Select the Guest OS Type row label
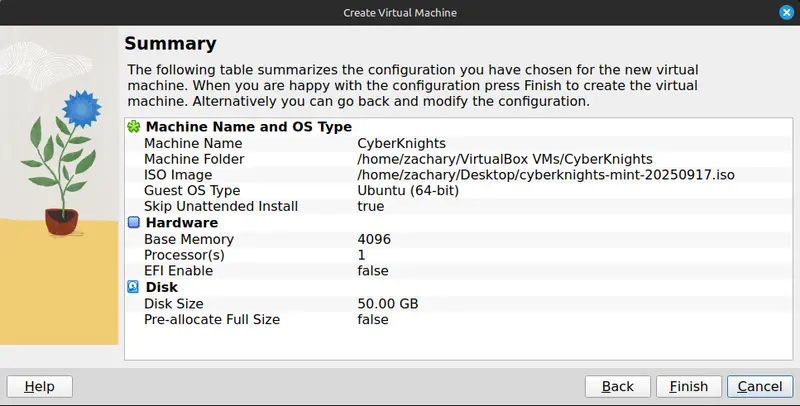The width and height of the screenshot is (800, 406). [192, 191]
